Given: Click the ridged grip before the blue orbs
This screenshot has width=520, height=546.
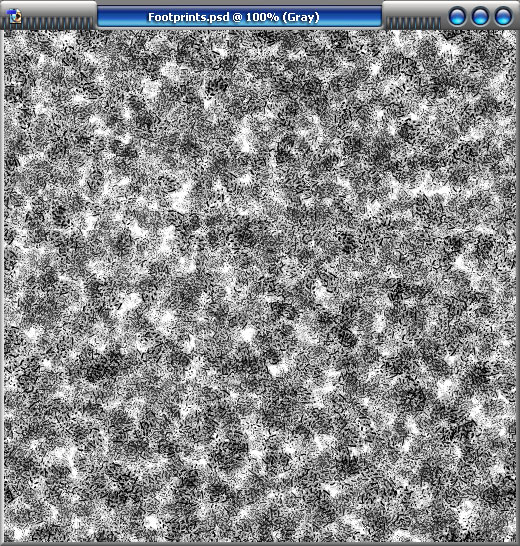Looking at the screenshot, I should point(413,23).
